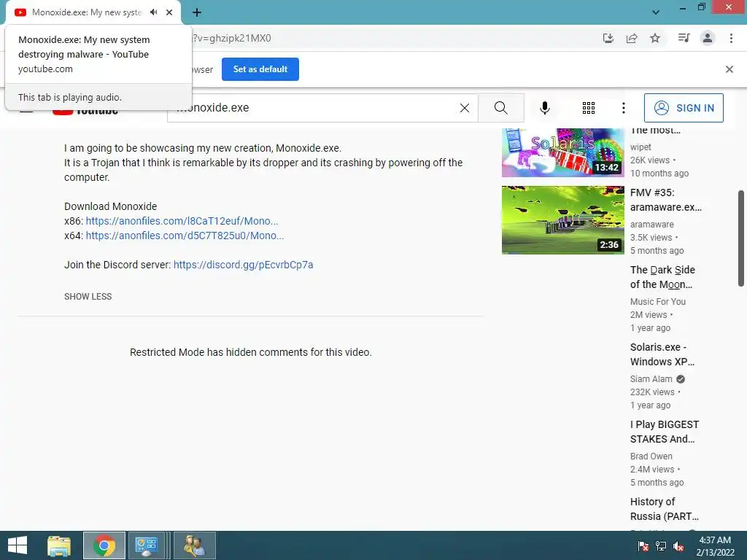Image resolution: width=747 pixels, height=560 pixels.
Task: Click the Brad Owen channel name
Action: (x=651, y=456)
